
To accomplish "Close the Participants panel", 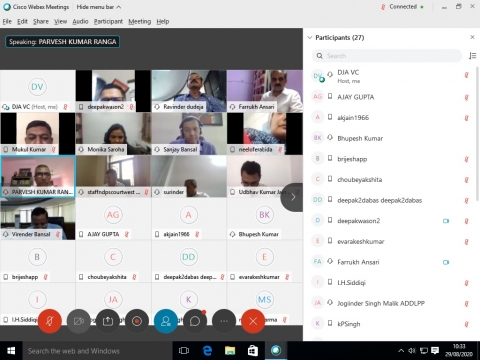I will coord(472,37).
